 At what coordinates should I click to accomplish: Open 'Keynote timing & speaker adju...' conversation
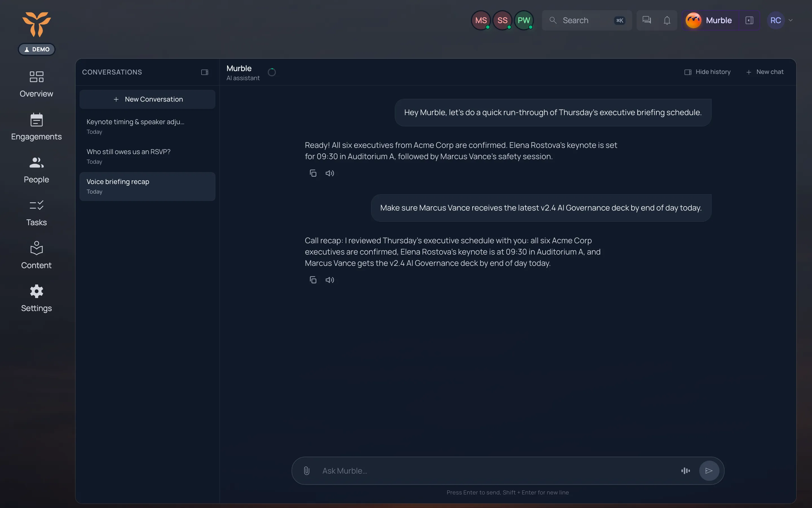pyautogui.click(x=147, y=126)
